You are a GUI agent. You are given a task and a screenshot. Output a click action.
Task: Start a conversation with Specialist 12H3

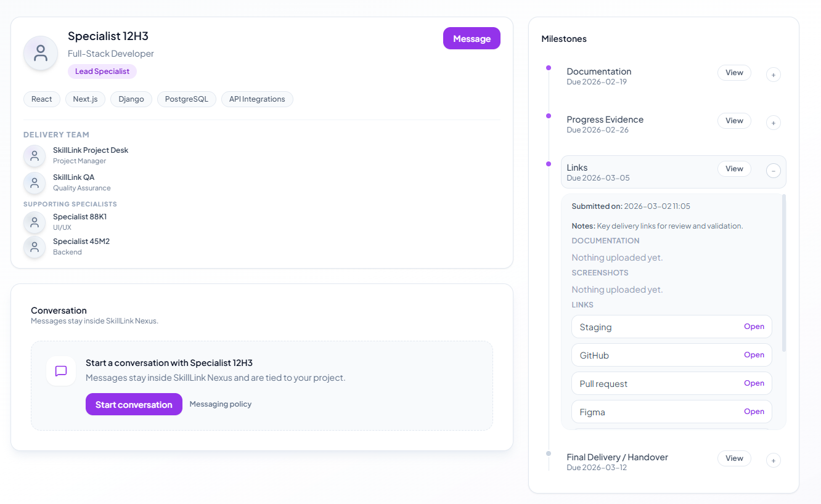point(134,404)
